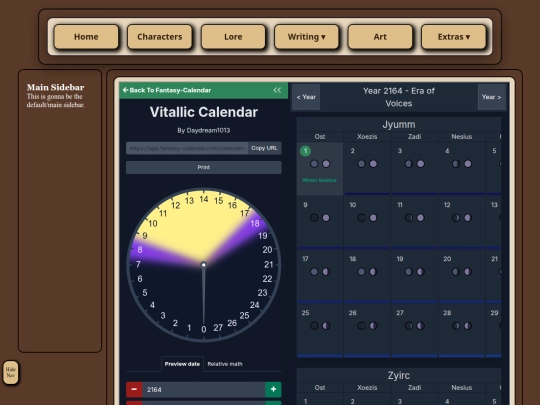Click second moon icon on Jyumm day 18
Viewport: 540px width, 405px height.
373,272
